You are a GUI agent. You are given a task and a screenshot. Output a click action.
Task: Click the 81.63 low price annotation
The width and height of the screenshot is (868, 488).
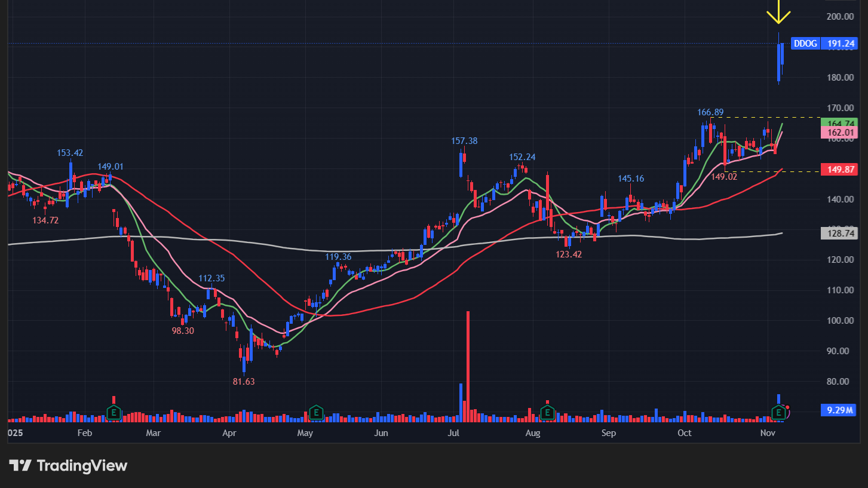tap(244, 381)
